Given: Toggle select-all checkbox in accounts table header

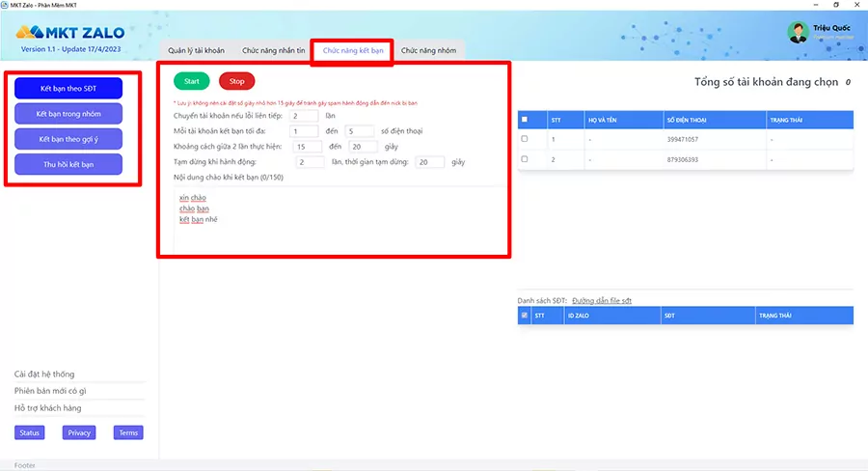Looking at the screenshot, I should tap(525, 119).
